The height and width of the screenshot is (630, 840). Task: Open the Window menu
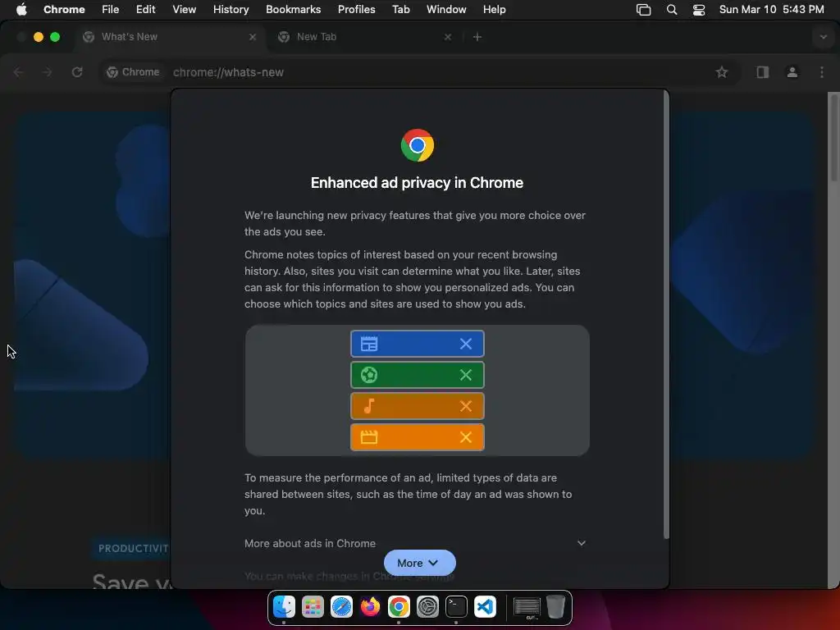(x=446, y=9)
